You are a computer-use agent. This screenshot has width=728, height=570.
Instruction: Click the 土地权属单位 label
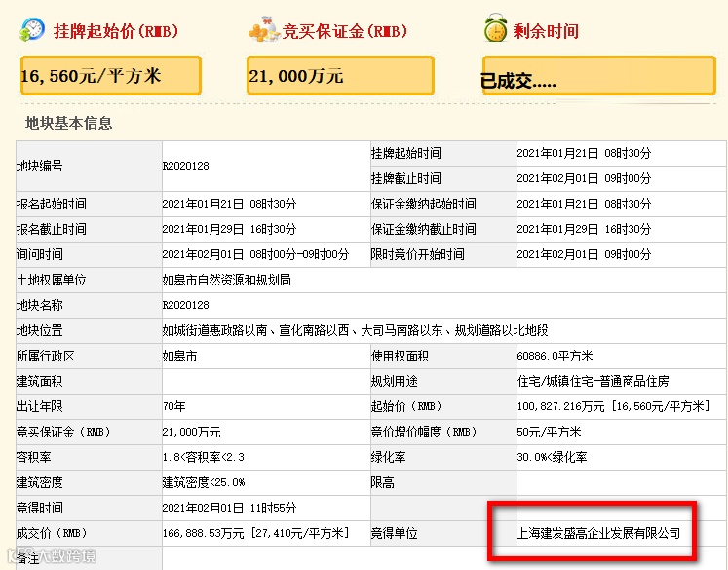[51, 280]
